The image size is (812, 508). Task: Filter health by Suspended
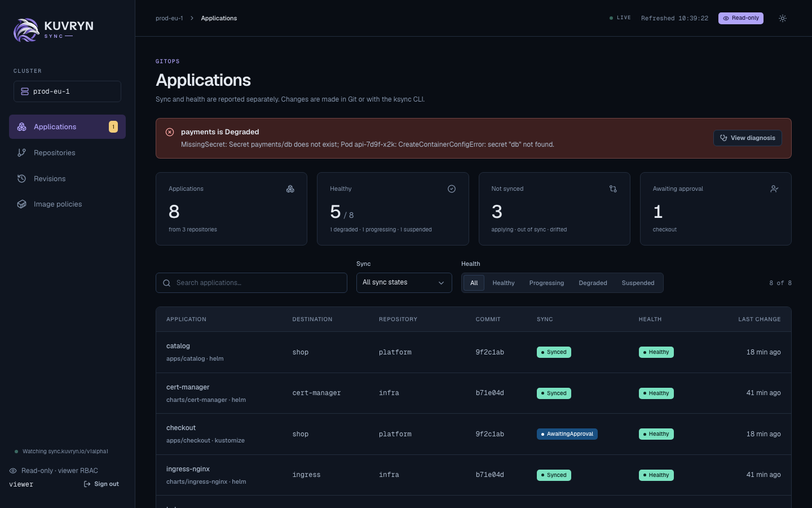click(x=638, y=283)
